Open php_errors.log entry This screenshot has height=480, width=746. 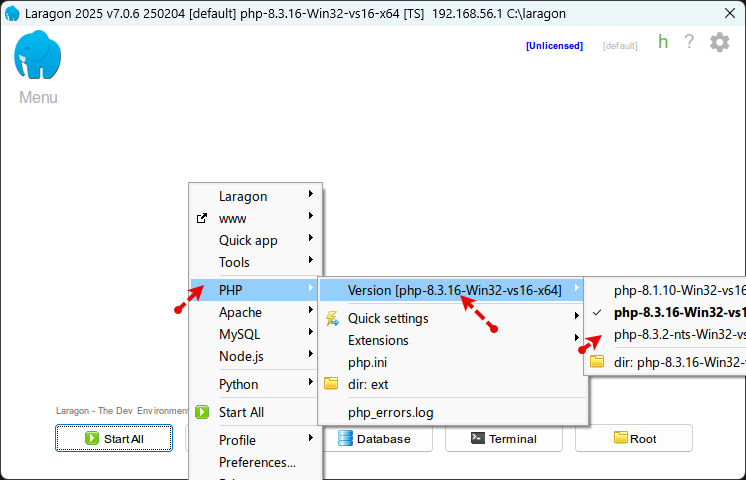[453, 412]
